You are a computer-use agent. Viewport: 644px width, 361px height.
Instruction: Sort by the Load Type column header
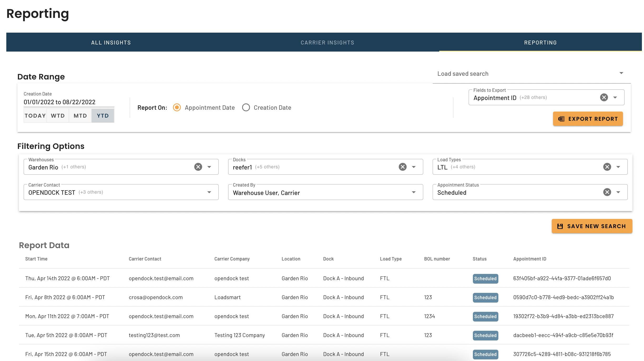click(x=391, y=259)
